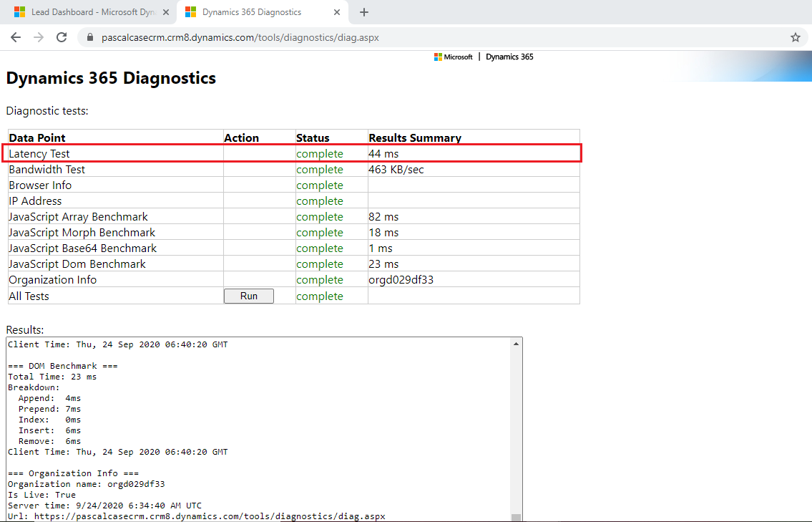Bookmark this page with the star icon

[x=795, y=38]
